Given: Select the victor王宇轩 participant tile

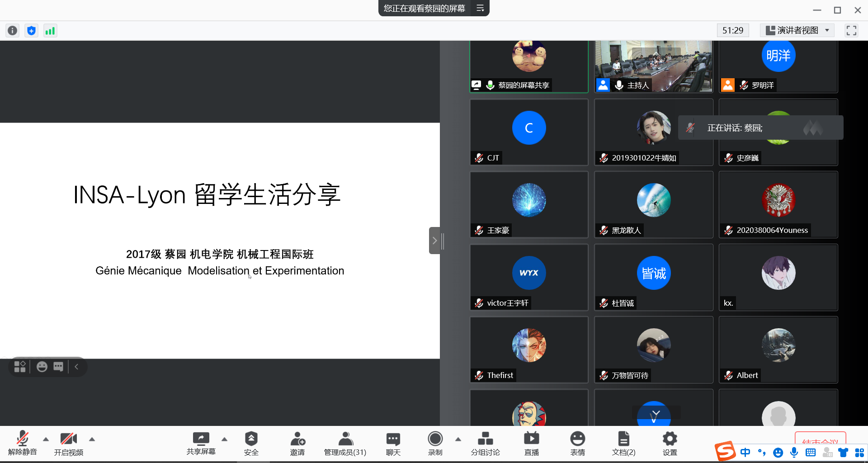Looking at the screenshot, I should pyautogui.click(x=529, y=277).
